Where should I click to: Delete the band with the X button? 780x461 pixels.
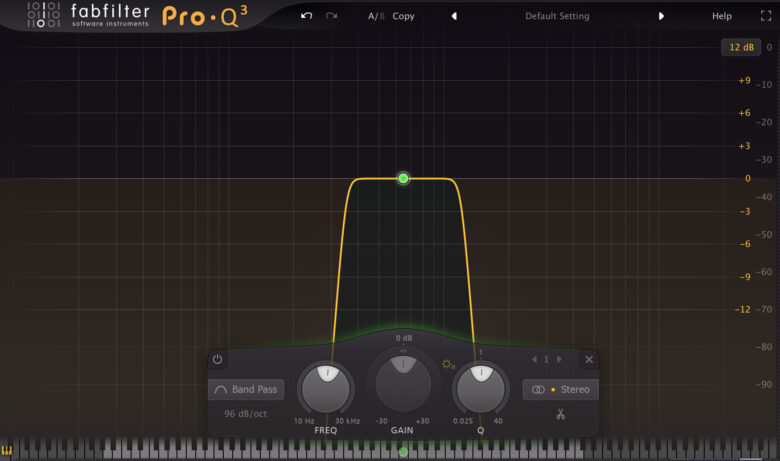click(x=589, y=359)
